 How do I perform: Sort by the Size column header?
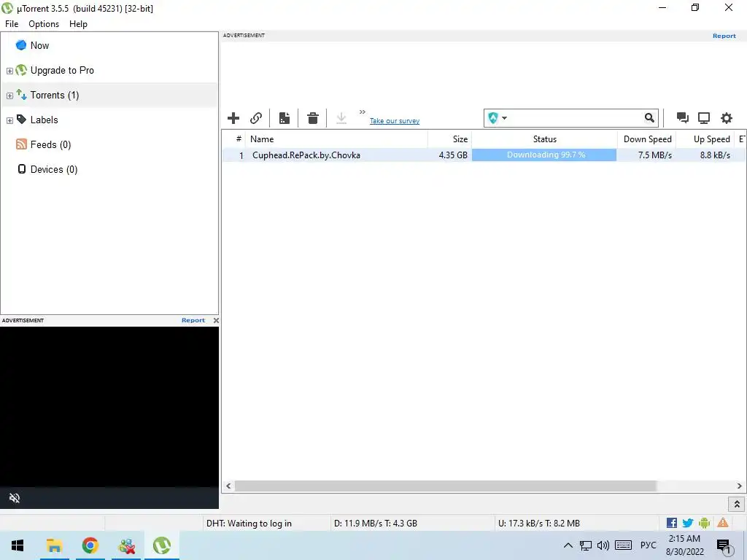(x=449, y=139)
